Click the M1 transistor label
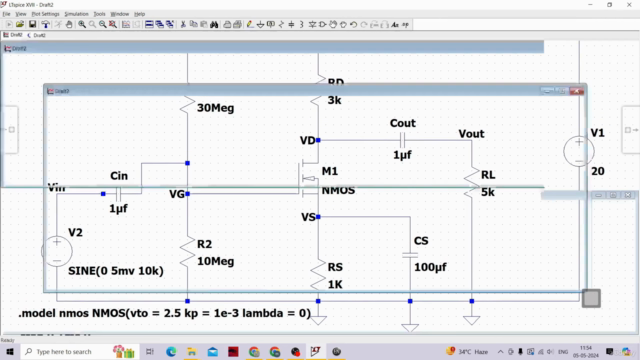 point(330,171)
